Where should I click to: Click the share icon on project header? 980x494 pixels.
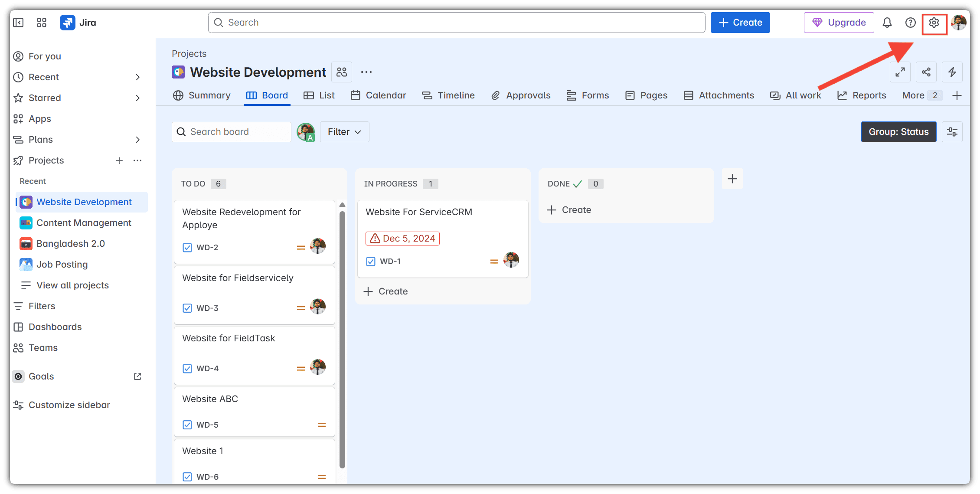(x=926, y=72)
